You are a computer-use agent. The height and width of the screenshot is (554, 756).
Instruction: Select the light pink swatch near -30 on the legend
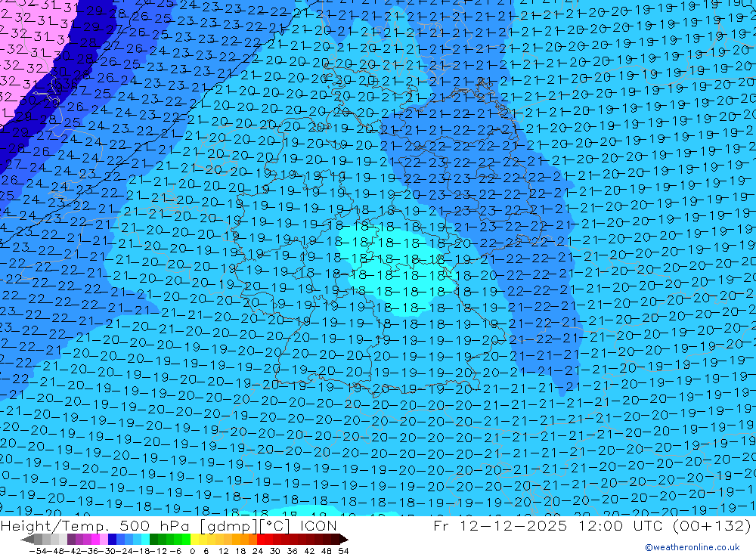104,539
